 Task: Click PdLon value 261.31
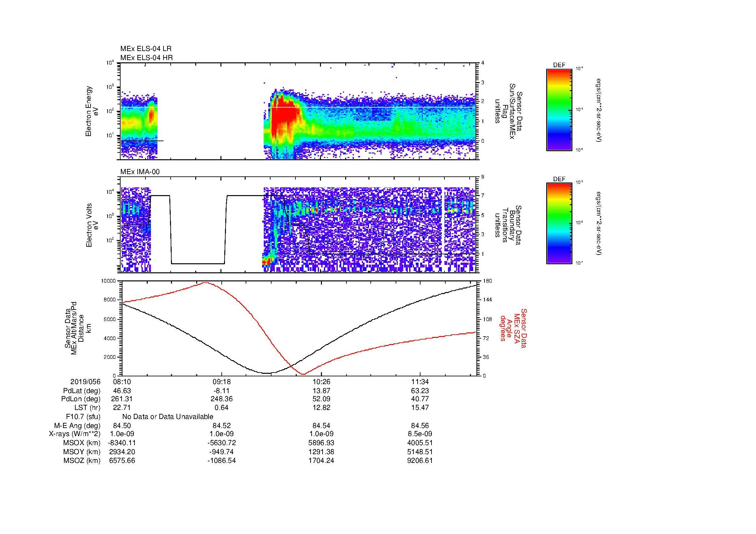click(122, 399)
